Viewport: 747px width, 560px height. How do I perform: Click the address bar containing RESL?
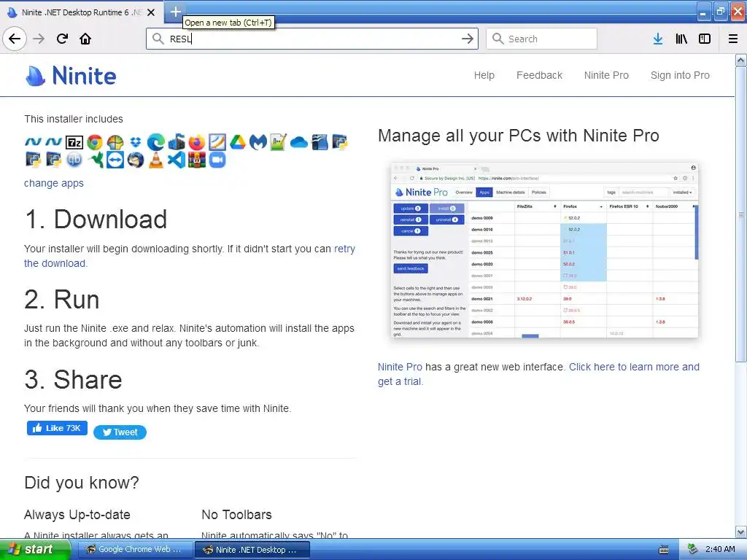(312, 39)
